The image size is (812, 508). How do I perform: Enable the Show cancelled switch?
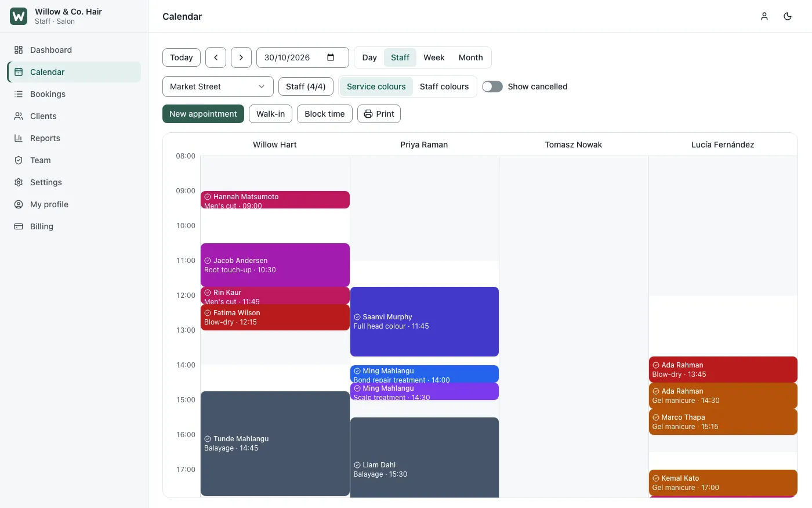tap(492, 87)
